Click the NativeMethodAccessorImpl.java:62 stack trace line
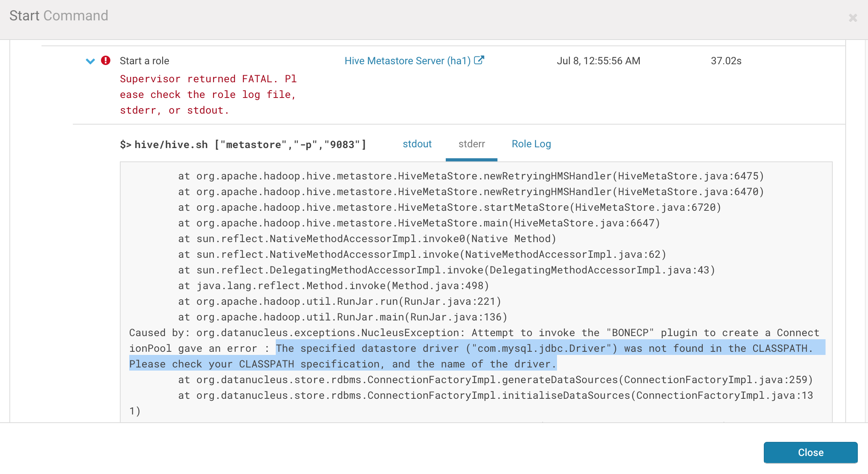Screen dimensions: 868x474 pyautogui.click(x=422, y=254)
